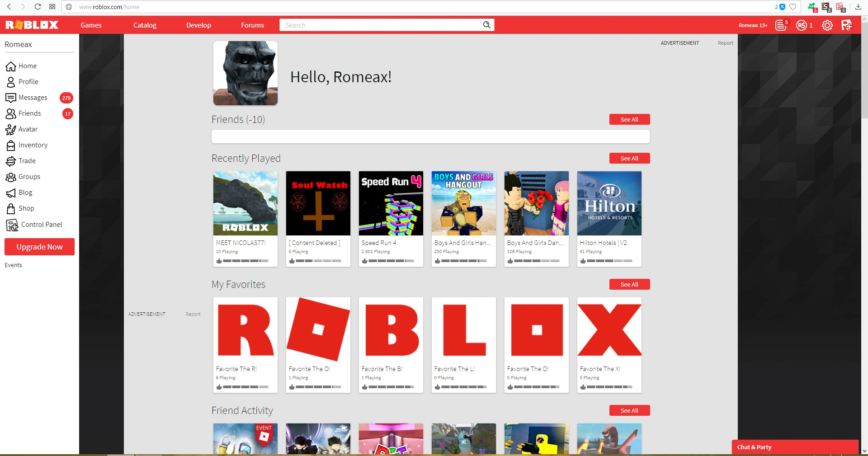The width and height of the screenshot is (868, 456).
Task: Click the Trade sidebar icon
Action: tap(11, 161)
